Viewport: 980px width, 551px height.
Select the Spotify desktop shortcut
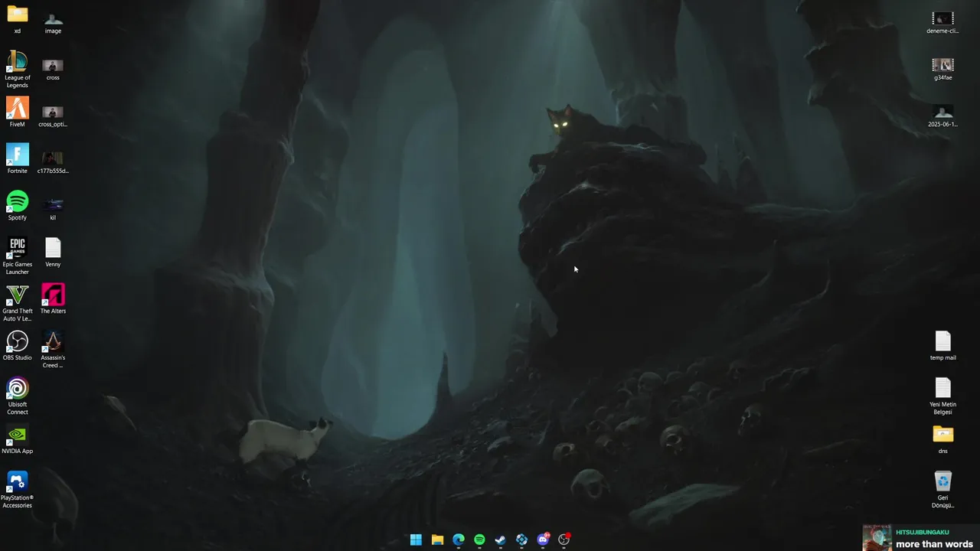pos(18,206)
